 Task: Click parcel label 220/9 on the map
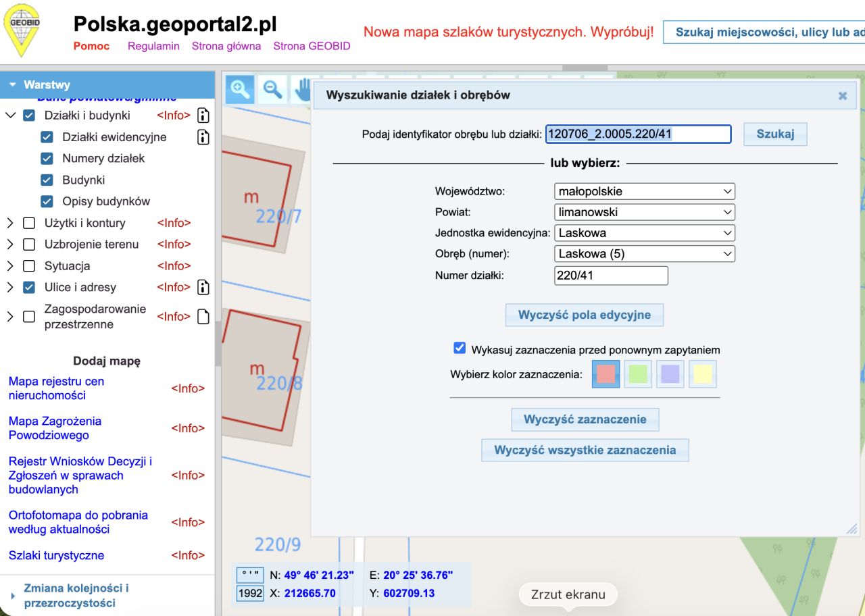tap(278, 544)
